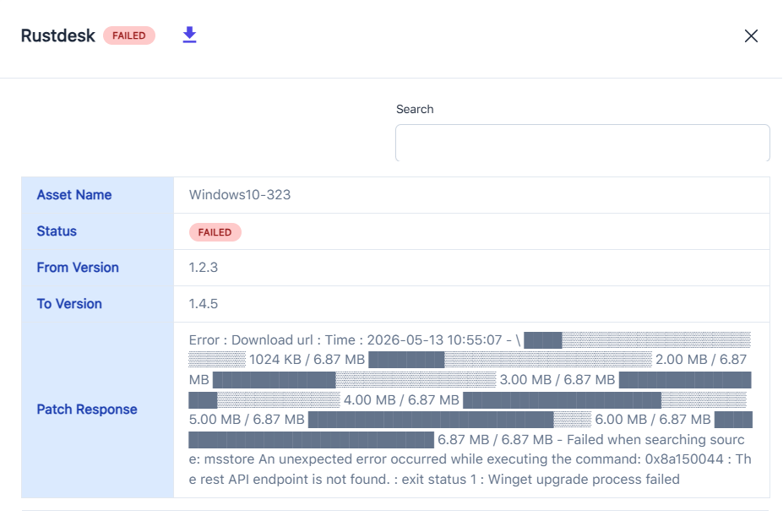The image size is (783, 532).
Task: Click the Search label text
Action: click(x=415, y=109)
